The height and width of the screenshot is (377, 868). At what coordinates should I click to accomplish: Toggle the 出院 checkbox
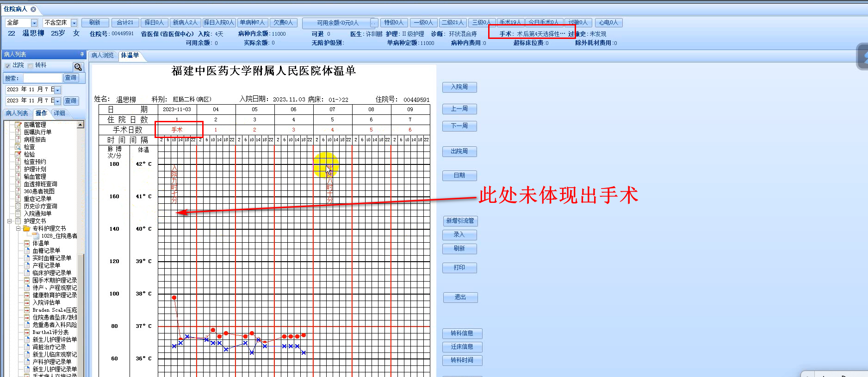click(x=7, y=66)
